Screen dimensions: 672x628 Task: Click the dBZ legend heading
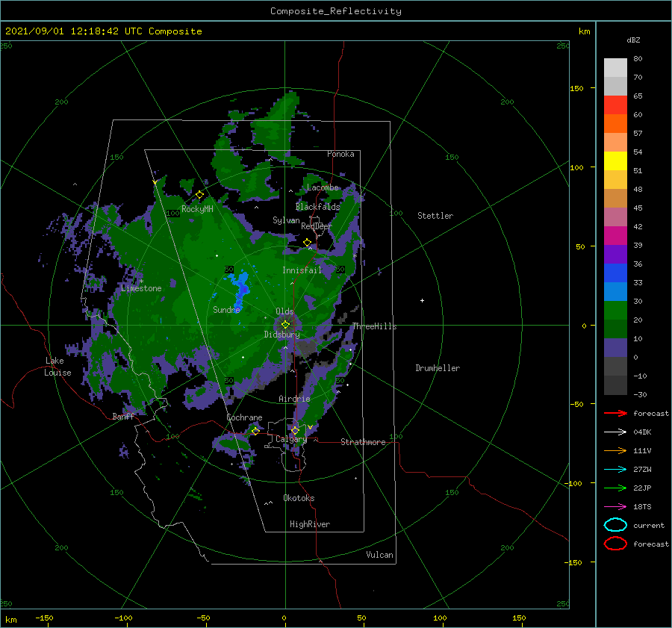pos(633,40)
